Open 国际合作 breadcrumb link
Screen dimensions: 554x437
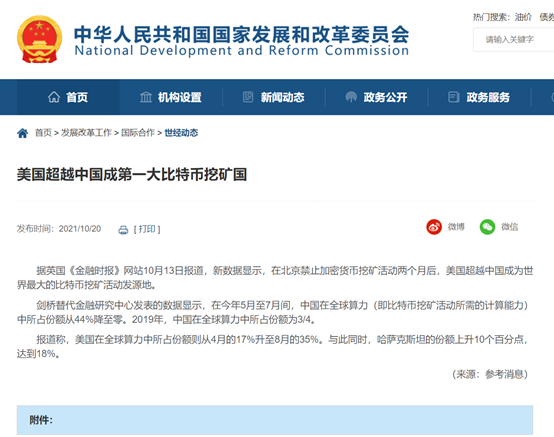[138, 133]
